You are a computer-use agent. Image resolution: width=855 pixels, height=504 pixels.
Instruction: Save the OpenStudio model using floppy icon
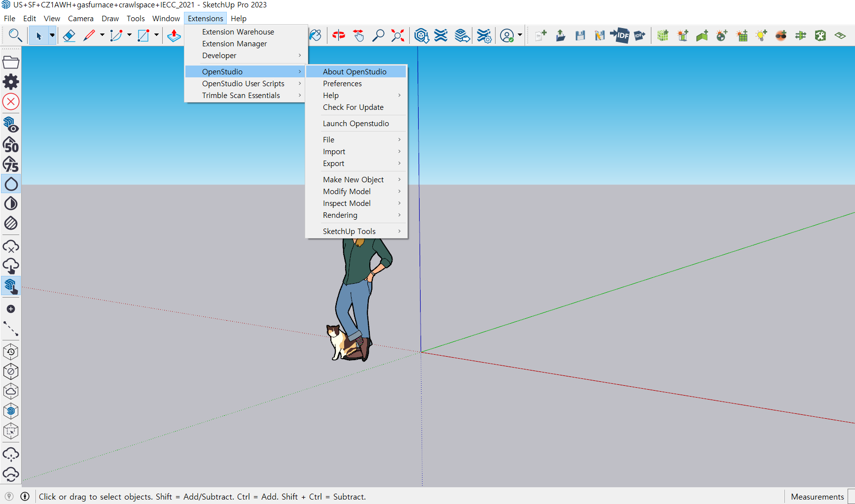pos(580,35)
